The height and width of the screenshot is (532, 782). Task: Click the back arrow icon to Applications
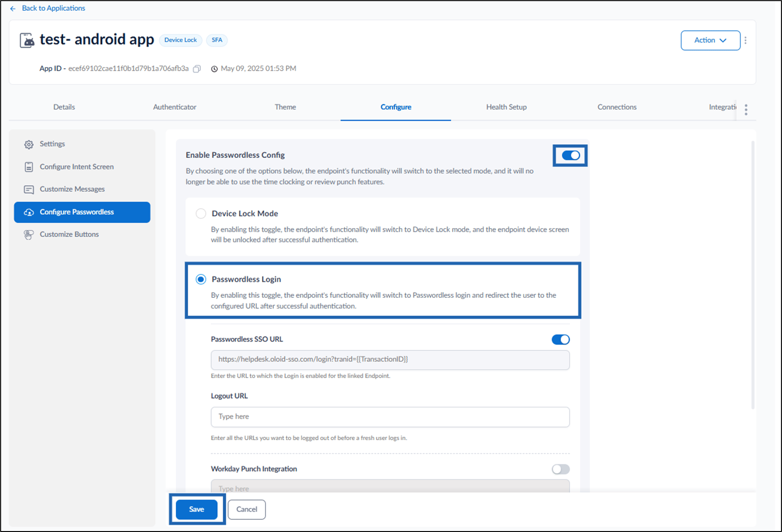coord(13,8)
